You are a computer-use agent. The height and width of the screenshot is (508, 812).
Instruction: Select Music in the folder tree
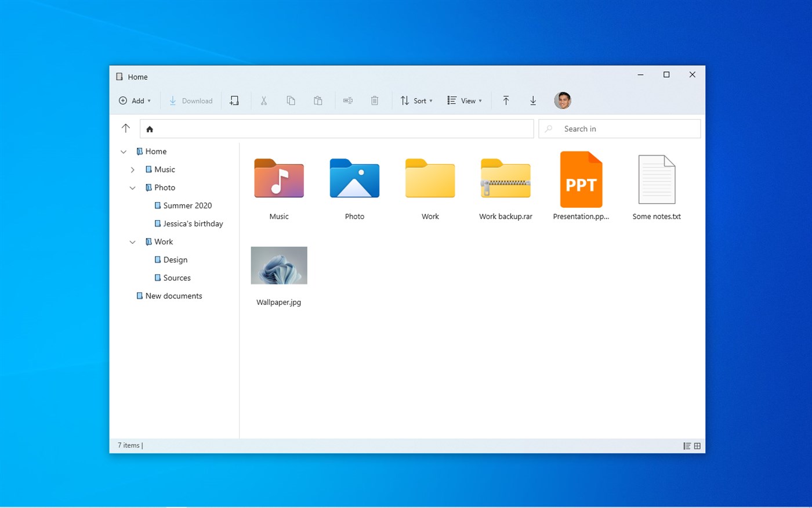(160, 170)
